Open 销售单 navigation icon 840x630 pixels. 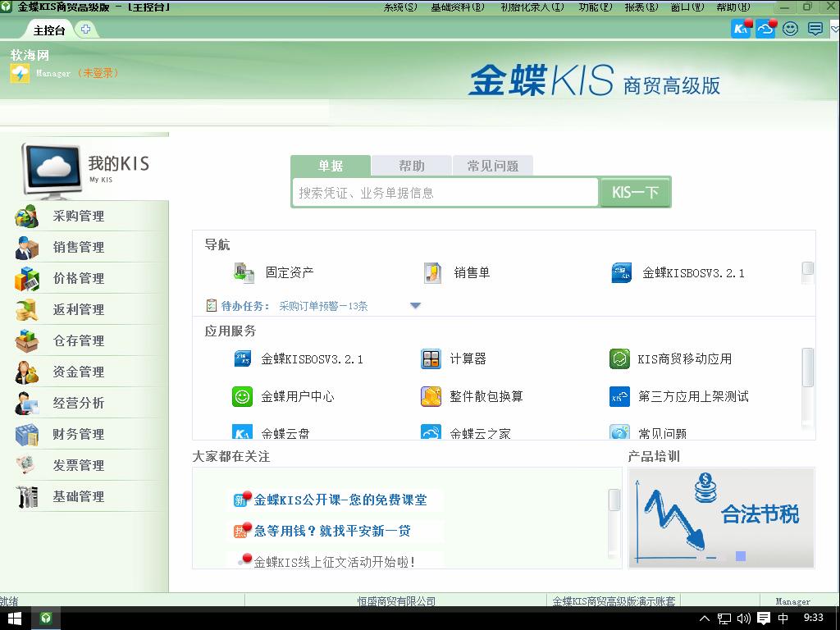(x=432, y=272)
